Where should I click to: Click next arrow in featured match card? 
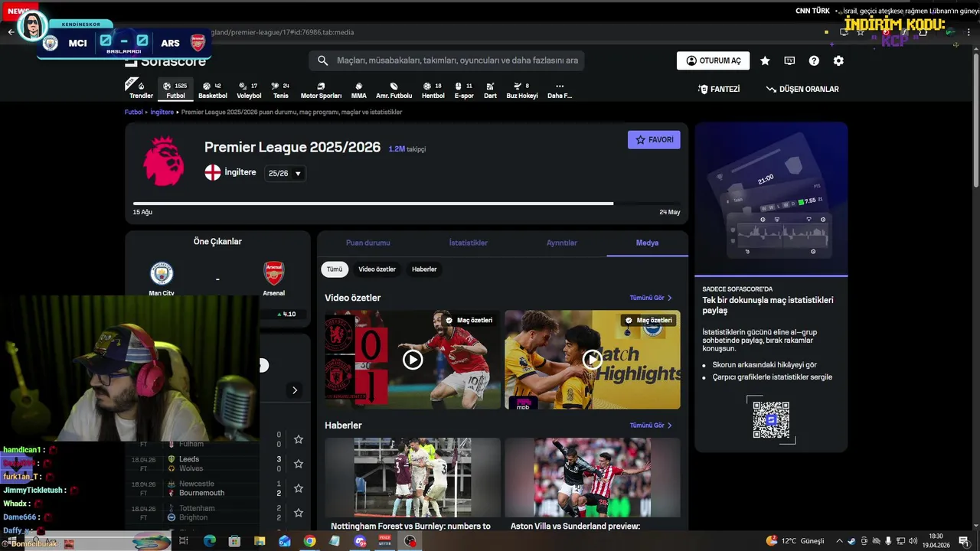tap(295, 390)
